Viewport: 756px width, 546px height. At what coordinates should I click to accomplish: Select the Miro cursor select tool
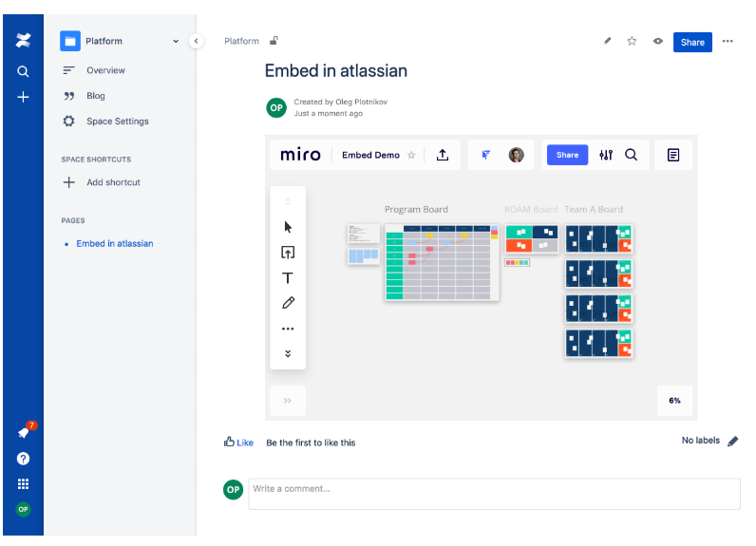point(288,227)
